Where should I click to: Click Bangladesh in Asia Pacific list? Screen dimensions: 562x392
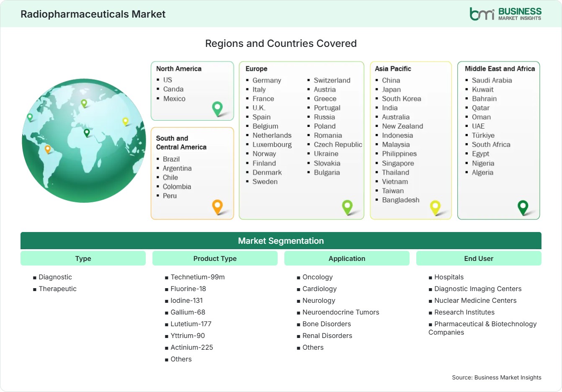coord(401,200)
